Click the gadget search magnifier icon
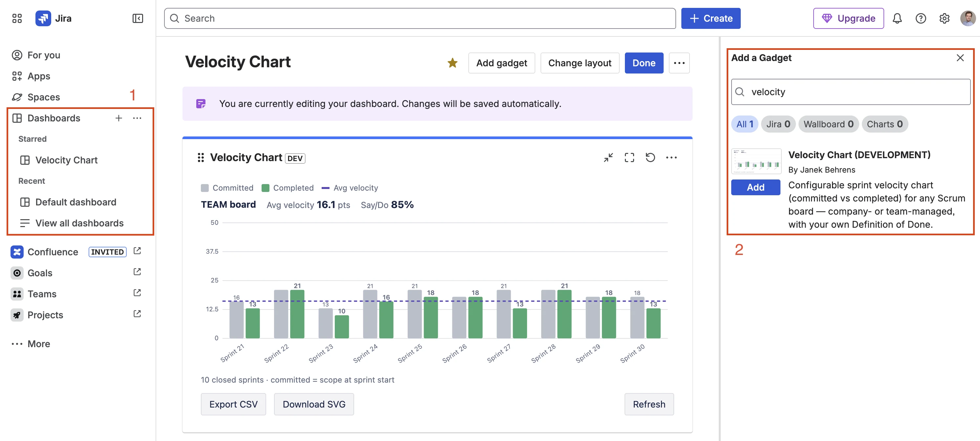980x441 pixels. [x=739, y=92]
